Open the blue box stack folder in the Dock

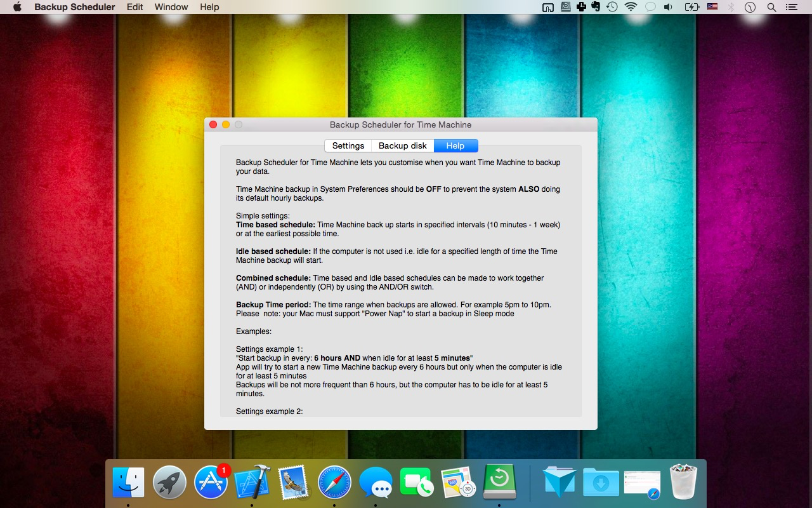tap(560, 483)
